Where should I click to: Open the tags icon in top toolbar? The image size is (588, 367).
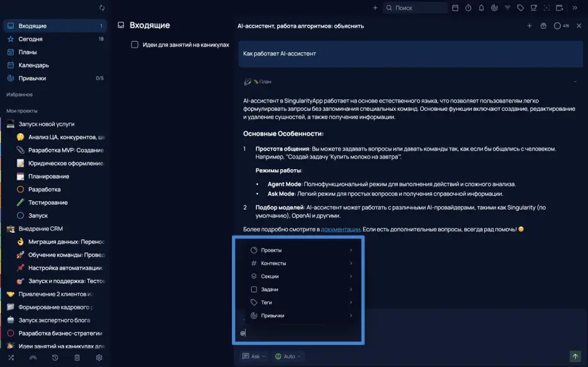point(520,8)
